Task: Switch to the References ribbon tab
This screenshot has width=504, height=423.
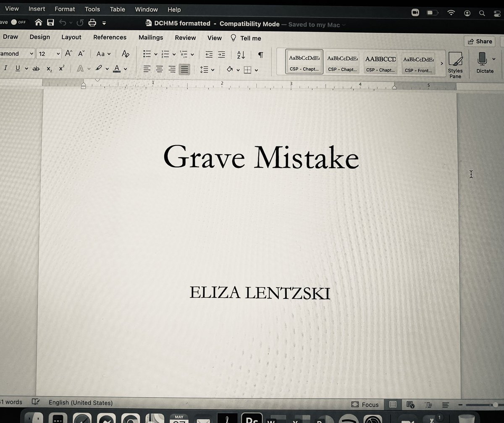Action: click(110, 37)
